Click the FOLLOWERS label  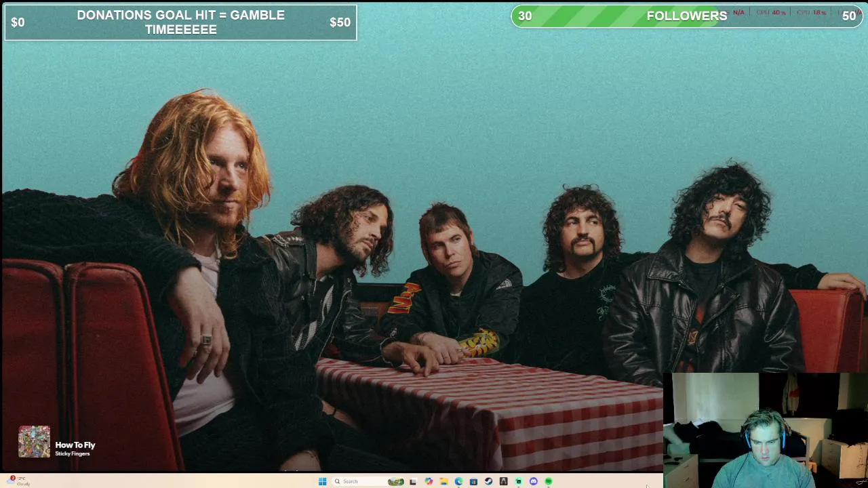click(687, 16)
